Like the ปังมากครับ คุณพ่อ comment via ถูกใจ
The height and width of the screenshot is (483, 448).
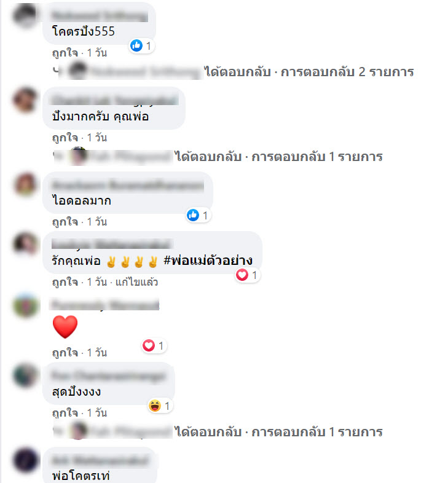point(65,138)
